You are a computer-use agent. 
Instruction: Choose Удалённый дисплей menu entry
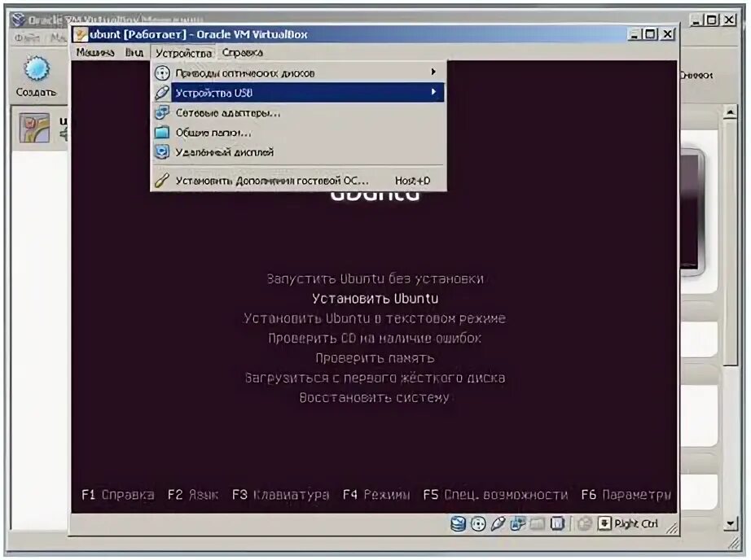click(298, 152)
